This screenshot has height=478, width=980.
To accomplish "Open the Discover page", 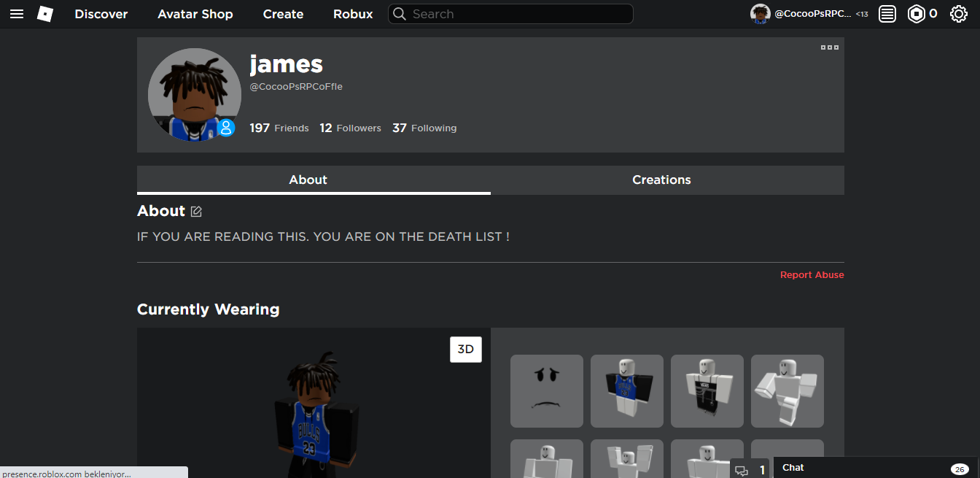I will point(101,14).
